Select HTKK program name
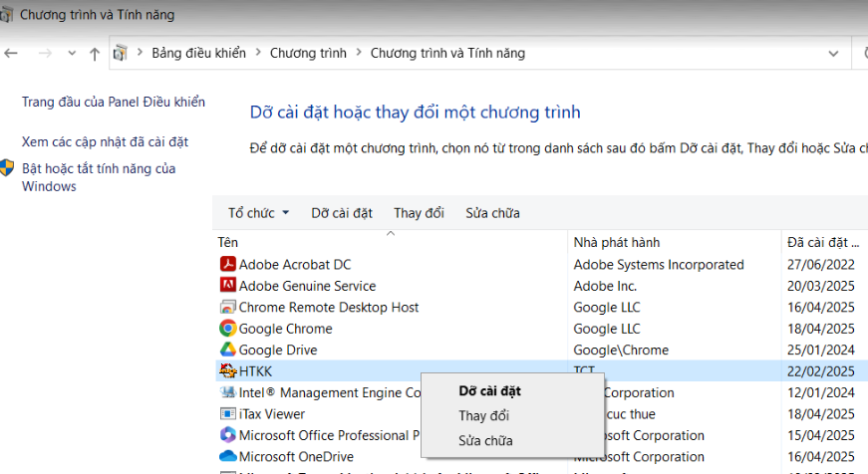This screenshot has width=868, height=474. click(x=256, y=371)
